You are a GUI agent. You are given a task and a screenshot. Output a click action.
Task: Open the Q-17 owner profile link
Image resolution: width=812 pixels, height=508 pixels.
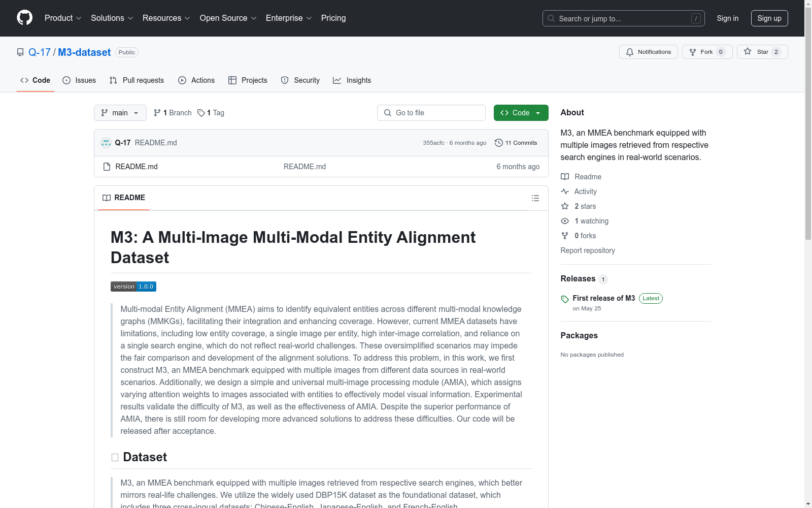click(x=40, y=52)
